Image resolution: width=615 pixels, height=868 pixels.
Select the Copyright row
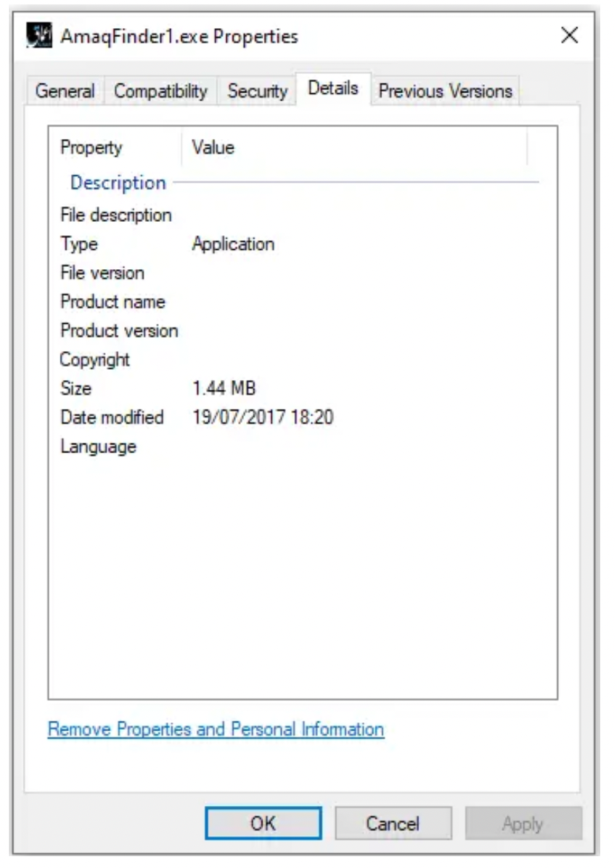tap(302, 359)
